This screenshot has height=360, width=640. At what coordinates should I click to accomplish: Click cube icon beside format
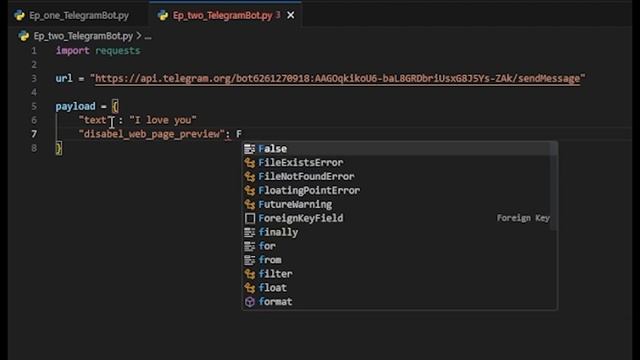[250, 302]
